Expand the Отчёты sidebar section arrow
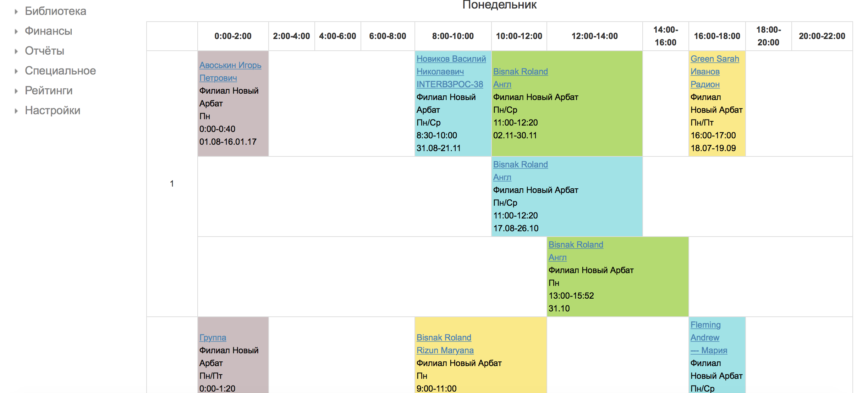The height and width of the screenshot is (393, 868). coord(16,51)
